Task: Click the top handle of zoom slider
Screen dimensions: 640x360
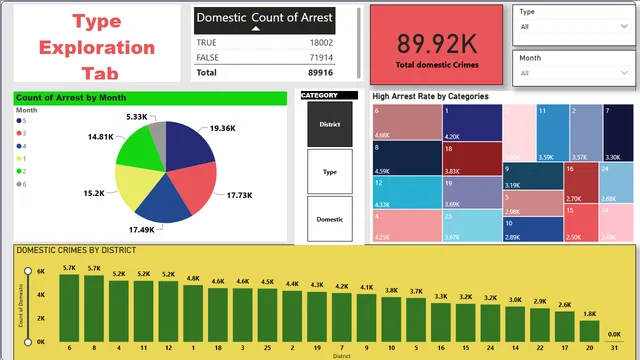Action: (28, 271)
